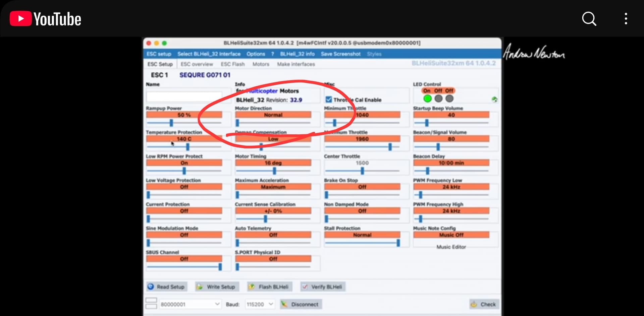Screen dimensions: 644x316
Task: Open the Music Editor link
Action: [x=451, y=247]
